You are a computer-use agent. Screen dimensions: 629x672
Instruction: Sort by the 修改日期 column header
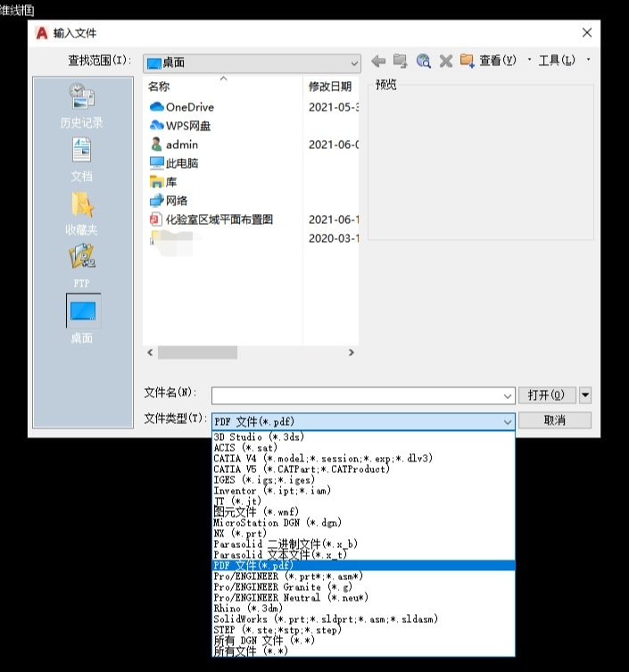point(330,87)
